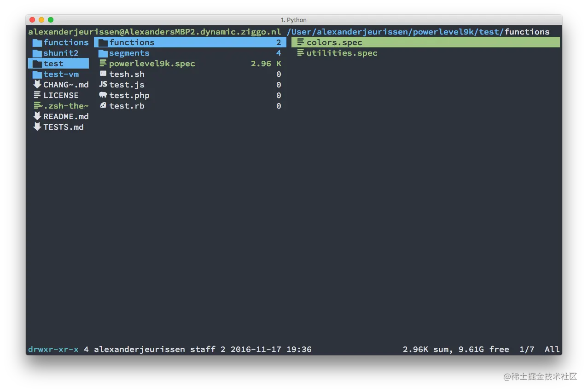
Task: Click '2.96 K' size of powerlevel9k.spec
Action: coord(266,63)
